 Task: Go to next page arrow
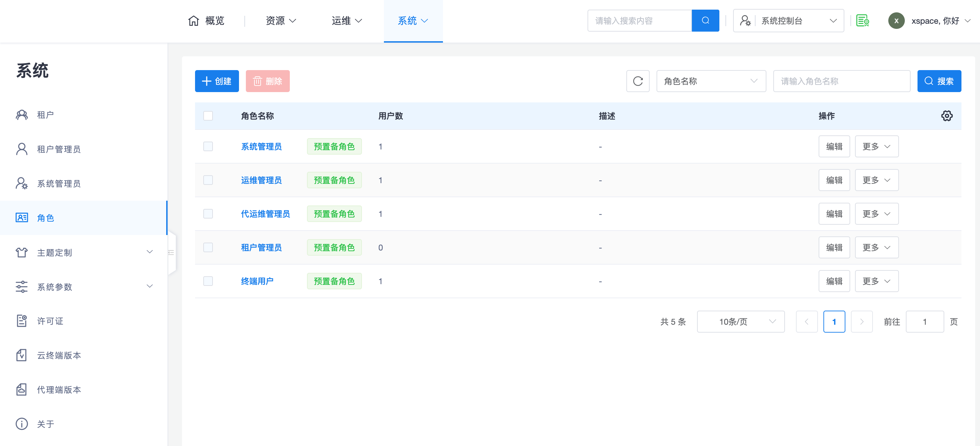point(862,322)
